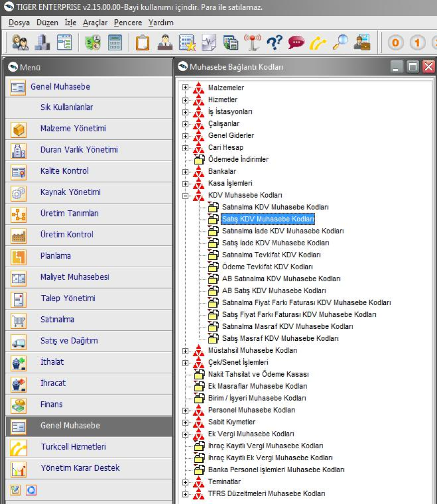Expand the Cari Hesap tree node
This screenshot has width=437, height=504.
tap(185, 148)
